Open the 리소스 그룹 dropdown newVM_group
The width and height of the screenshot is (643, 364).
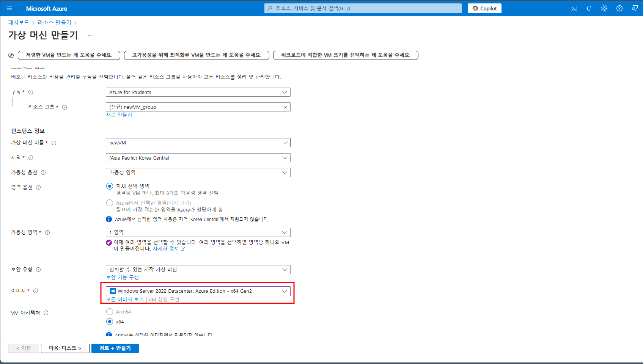pyautogui.click(x=198, y=107)
